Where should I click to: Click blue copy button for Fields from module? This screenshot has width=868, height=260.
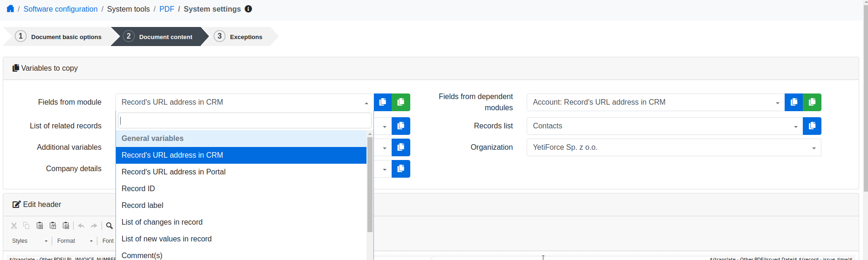pyautogui.click(x=383, y=102)
